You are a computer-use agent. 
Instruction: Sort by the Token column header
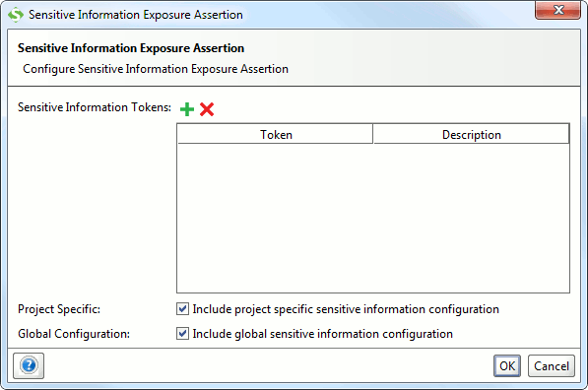pos(275,134)
